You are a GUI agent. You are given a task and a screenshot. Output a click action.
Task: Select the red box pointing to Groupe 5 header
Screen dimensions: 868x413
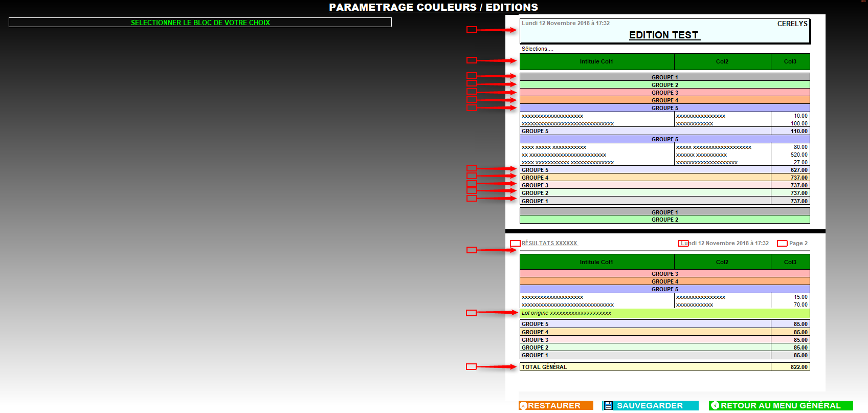[x=472, y=107]
